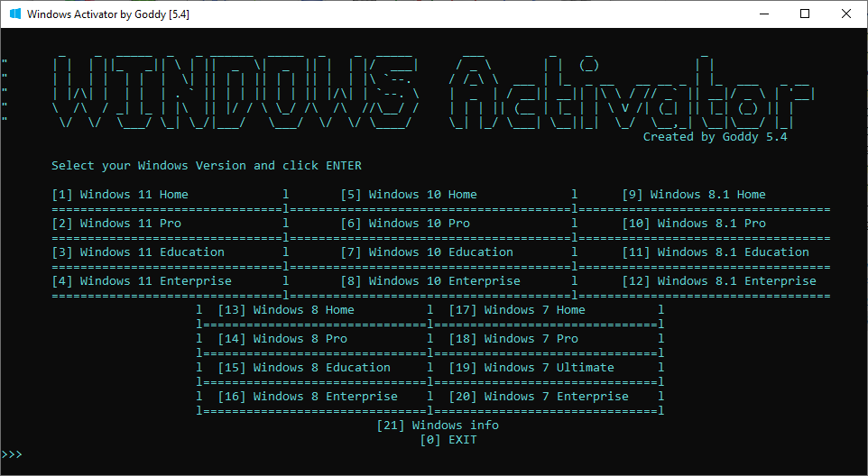The height and width of the screenshot is (476, 868).
Task: Select '[17] Windows 7 Home' entry
Action: 517,309
